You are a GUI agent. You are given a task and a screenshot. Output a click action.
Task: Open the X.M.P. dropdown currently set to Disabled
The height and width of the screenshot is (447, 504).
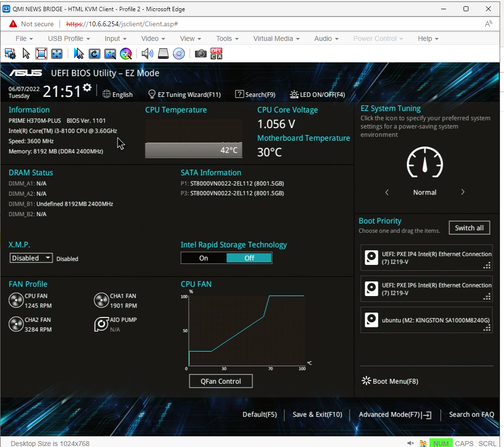31,258
